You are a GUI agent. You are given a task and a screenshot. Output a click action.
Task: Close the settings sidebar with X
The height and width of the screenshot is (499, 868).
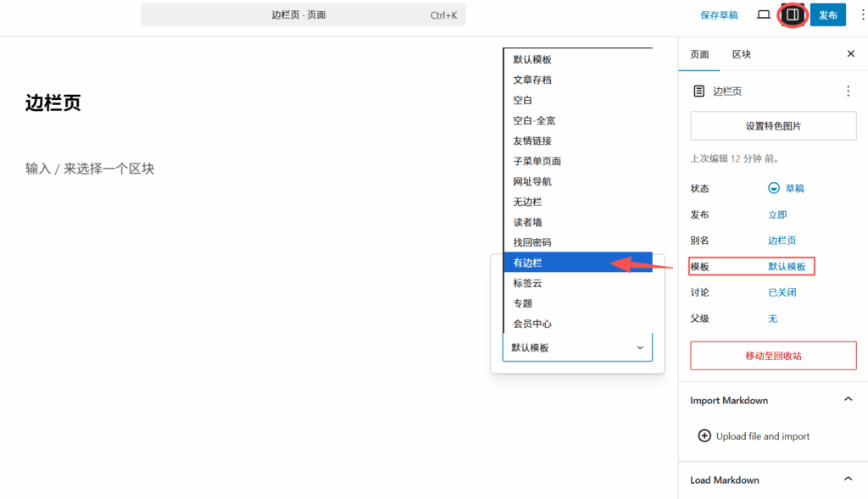[851, 54]
